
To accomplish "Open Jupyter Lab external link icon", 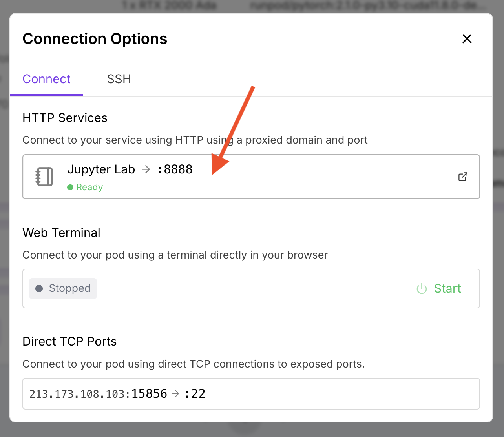I will tap(463, 177).
